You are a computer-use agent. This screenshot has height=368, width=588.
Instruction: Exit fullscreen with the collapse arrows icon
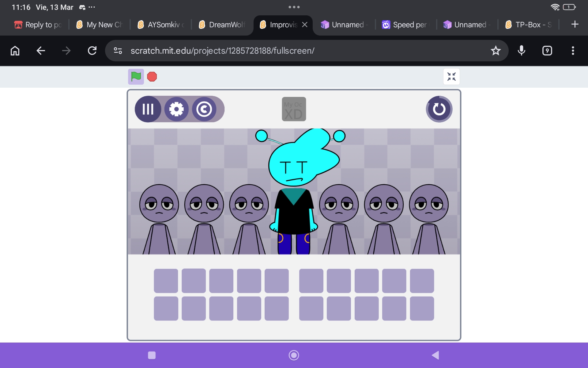coord(451,76)
